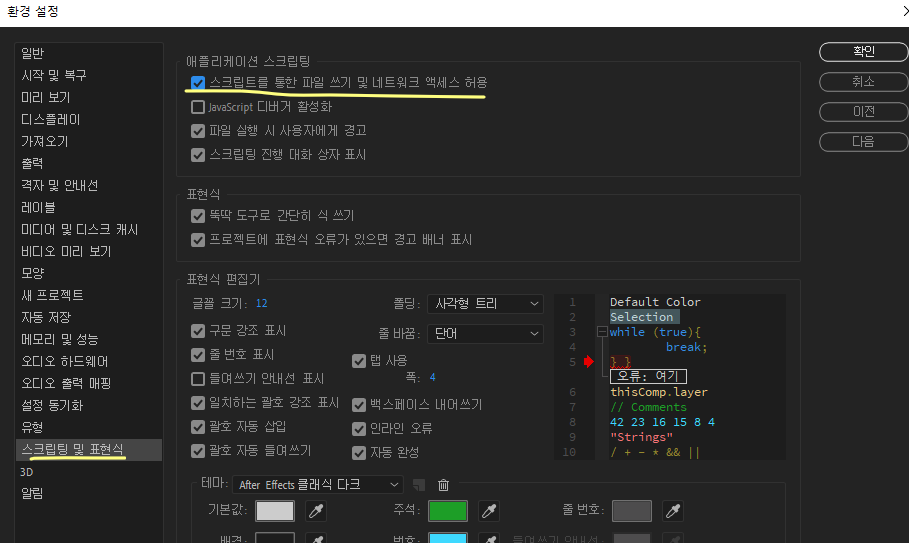Viewport: 909px width, 543px height.
Task: Open 레이블 preferences
Action: 88,207
